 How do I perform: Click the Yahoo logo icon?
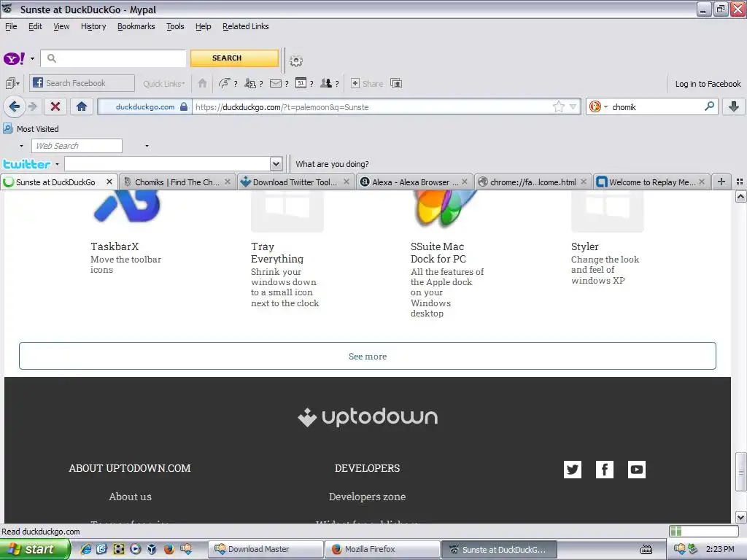tap(15, 58)
